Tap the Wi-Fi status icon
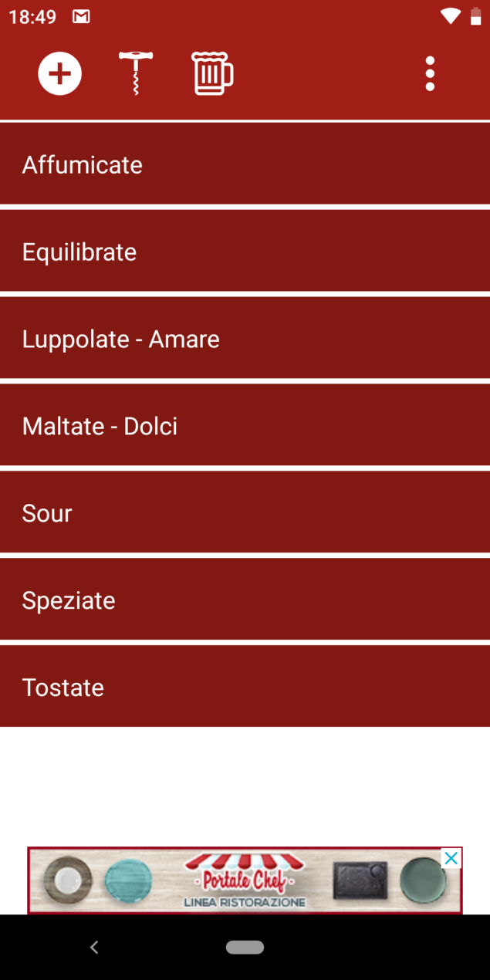Image resolution: width=490 pixels, height=980 pixels. 451,16
